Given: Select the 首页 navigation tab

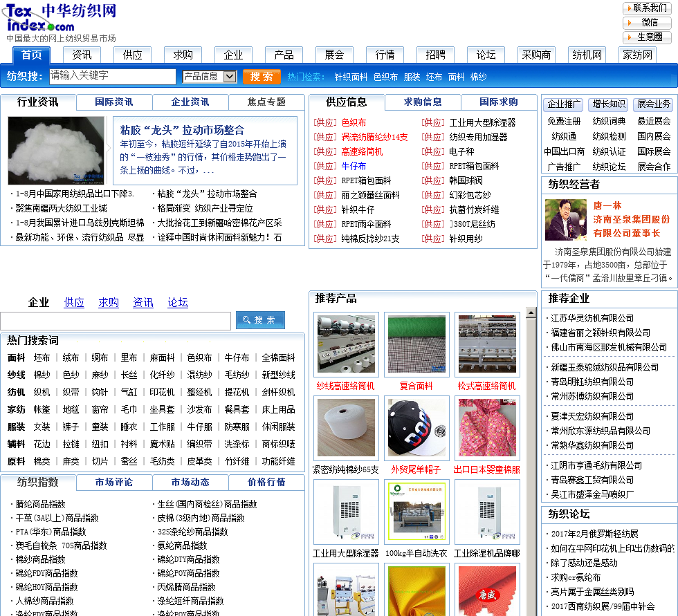Looking at the screenshot, I should 32,55.
